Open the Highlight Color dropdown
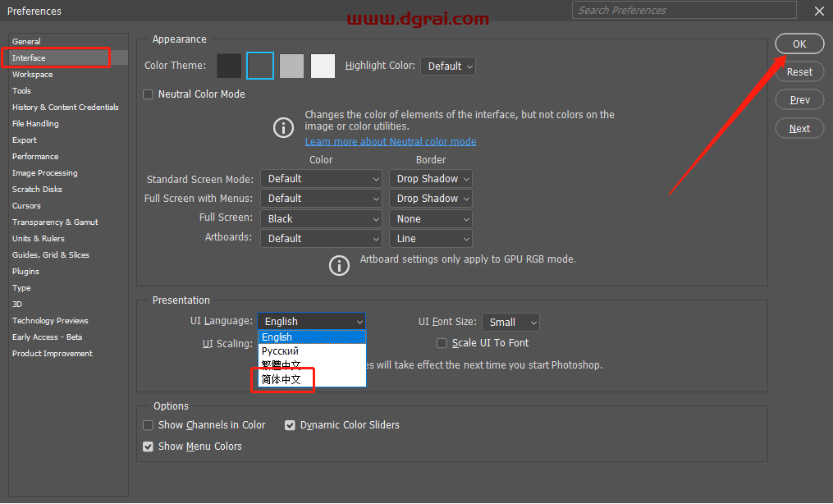 click(x=448, y=66)
